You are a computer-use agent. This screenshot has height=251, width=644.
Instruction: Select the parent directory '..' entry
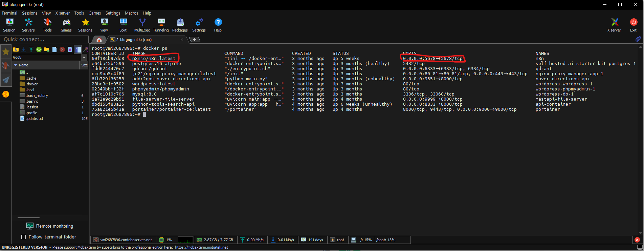pos(24,72)
